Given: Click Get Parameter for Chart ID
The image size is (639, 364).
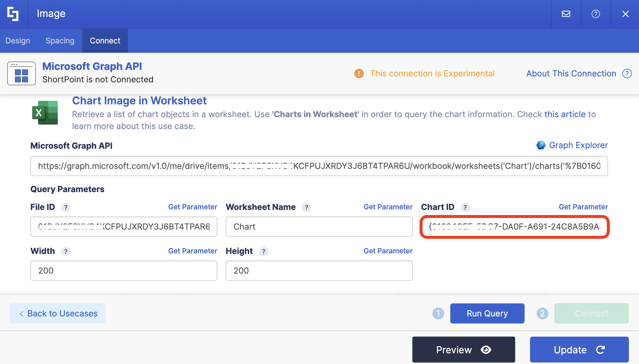Looking at the screenshot, I should click(583, 207).
